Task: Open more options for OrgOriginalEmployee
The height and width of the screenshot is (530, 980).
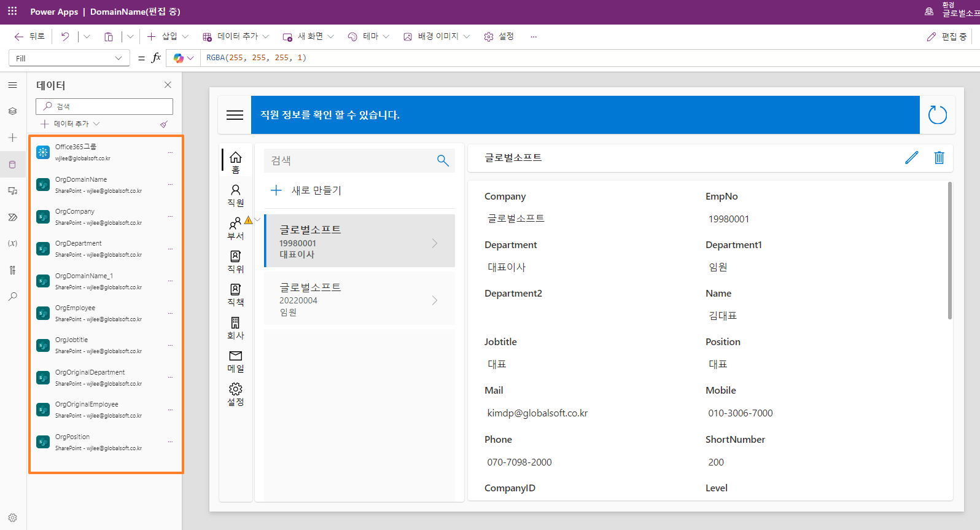Action: pos(171,410)
